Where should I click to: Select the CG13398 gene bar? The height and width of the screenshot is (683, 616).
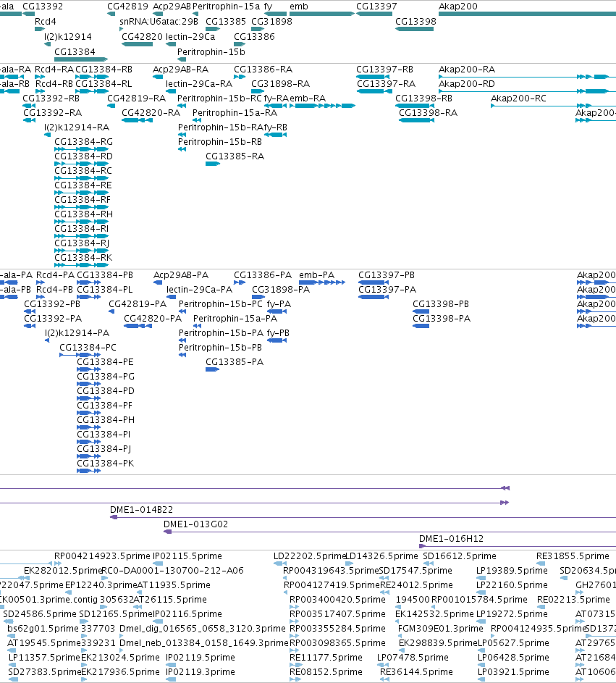(x=415, y=29)
